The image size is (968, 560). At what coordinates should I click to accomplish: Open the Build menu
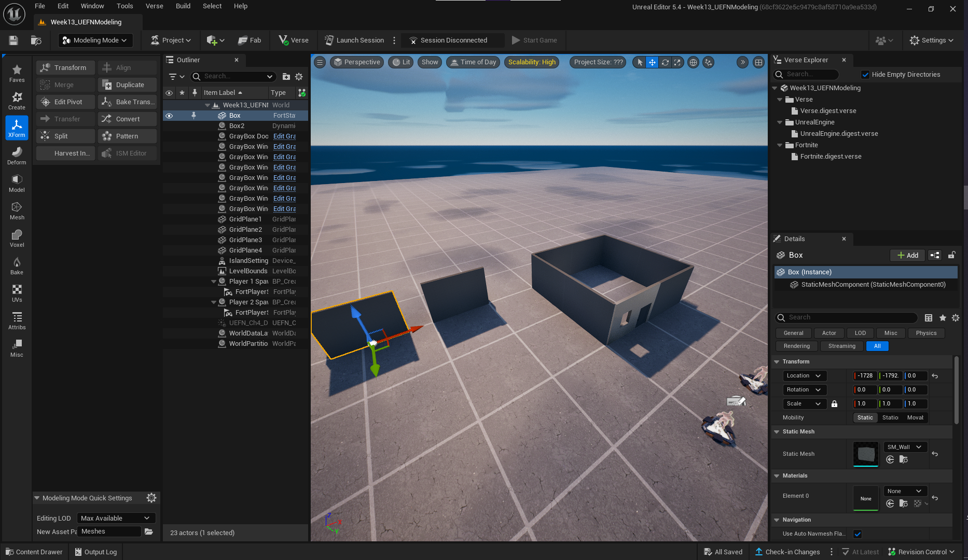(x=183, y=6)
